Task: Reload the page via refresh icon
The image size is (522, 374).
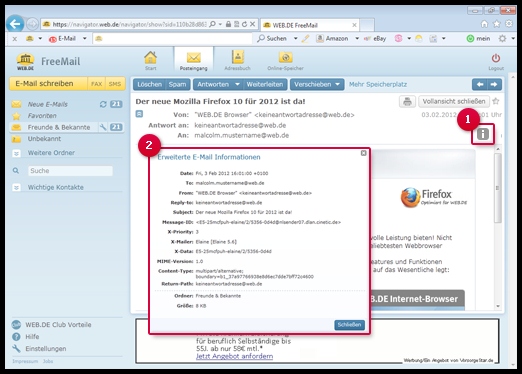Action: pyautogui.click(x=244, y=24)
